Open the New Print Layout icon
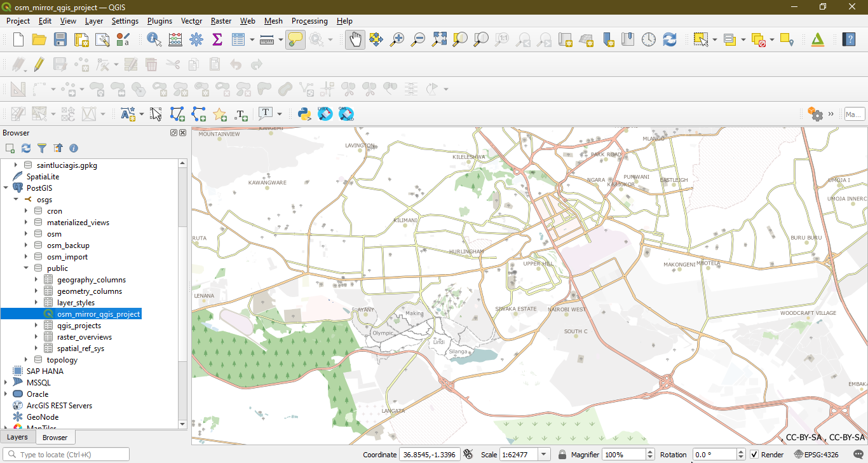 [x=81, y=39]
